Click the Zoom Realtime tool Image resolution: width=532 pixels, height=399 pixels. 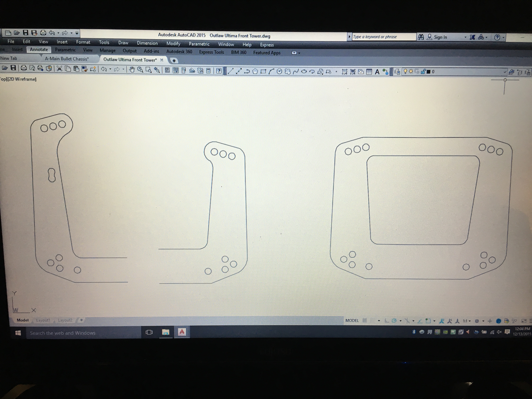click(x=140, y=70)
